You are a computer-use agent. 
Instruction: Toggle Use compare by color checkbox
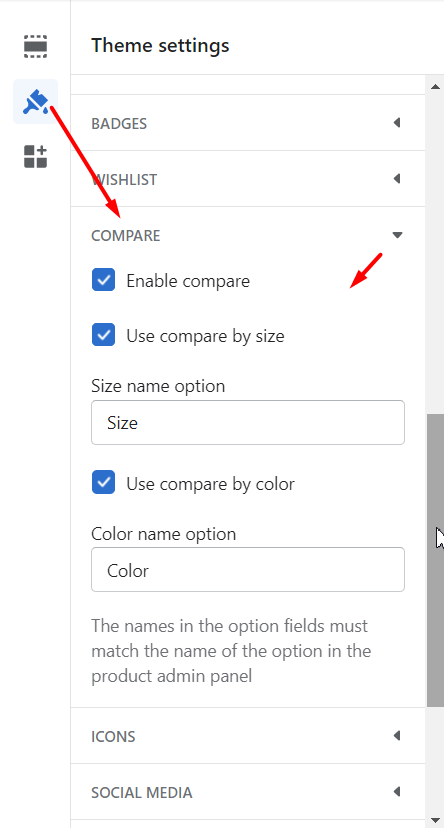click(103, 483)
